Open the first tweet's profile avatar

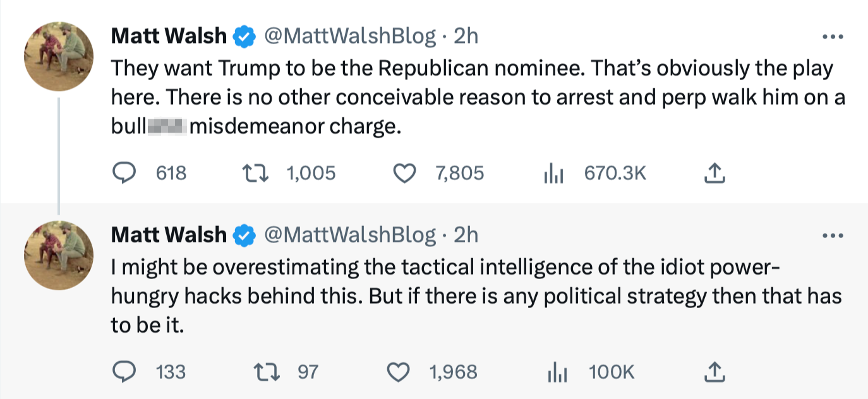click(59, 57)
